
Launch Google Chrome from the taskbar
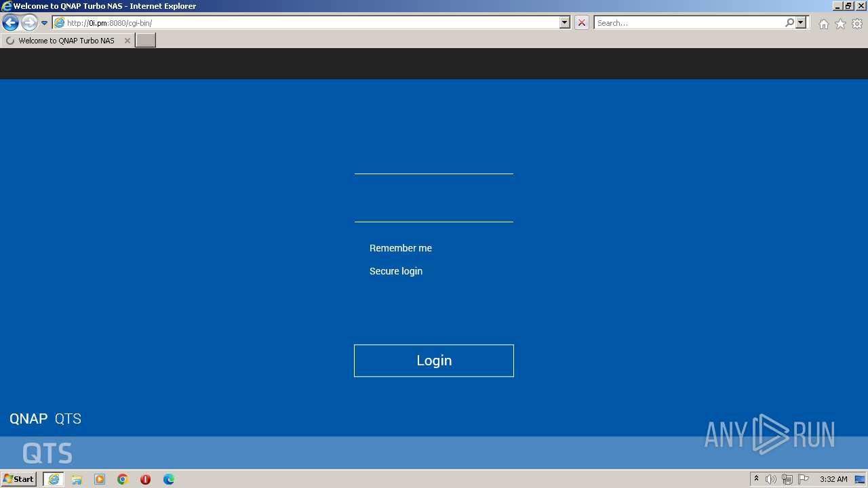[123, 479]
